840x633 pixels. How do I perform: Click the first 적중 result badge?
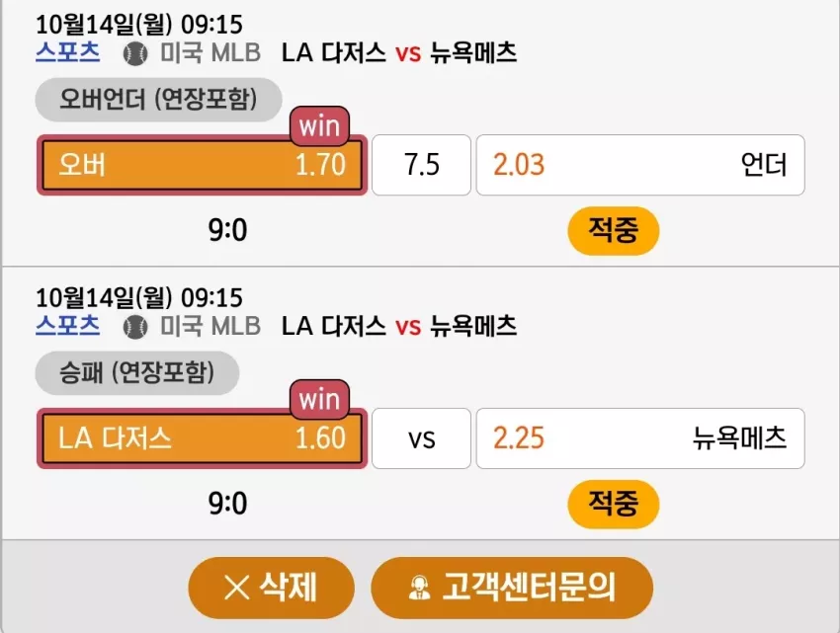614,231
